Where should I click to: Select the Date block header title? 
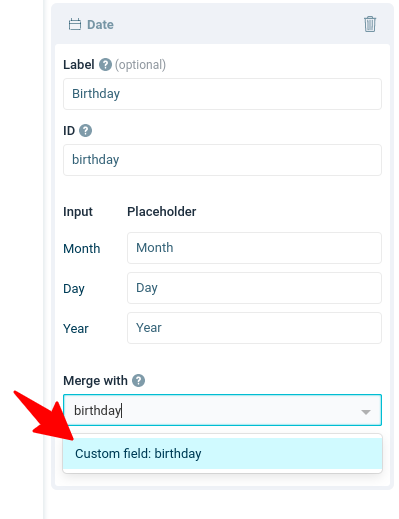pos(100,25)
